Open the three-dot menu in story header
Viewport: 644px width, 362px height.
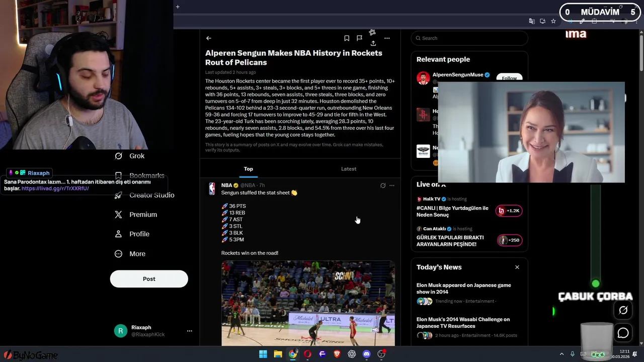coord(387,38)
